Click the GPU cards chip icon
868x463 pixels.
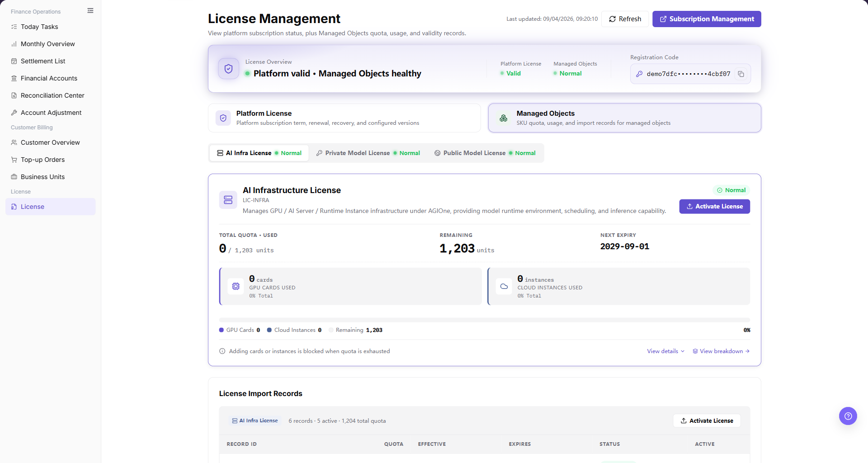(236, 286)
